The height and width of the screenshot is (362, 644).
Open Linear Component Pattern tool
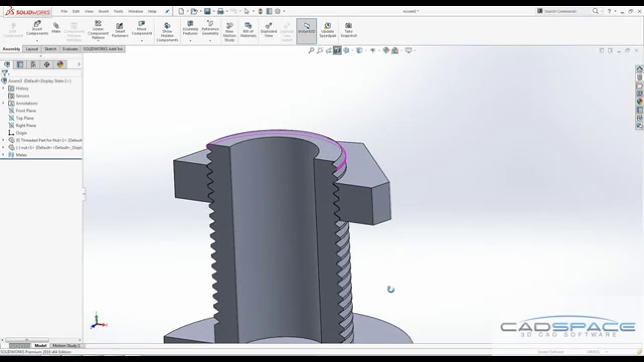tap(98, 30)
